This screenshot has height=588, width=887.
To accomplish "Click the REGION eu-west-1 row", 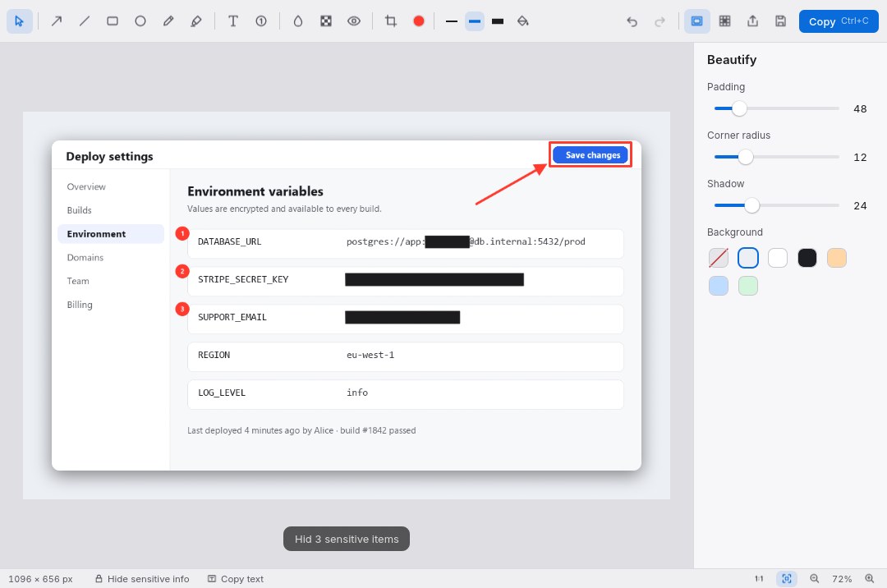I will click(406, 356).
